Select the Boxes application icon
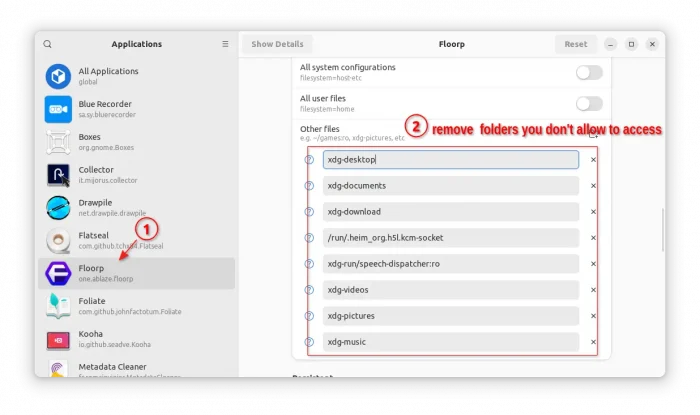The image size is (700, 415). tap(58, 142)
